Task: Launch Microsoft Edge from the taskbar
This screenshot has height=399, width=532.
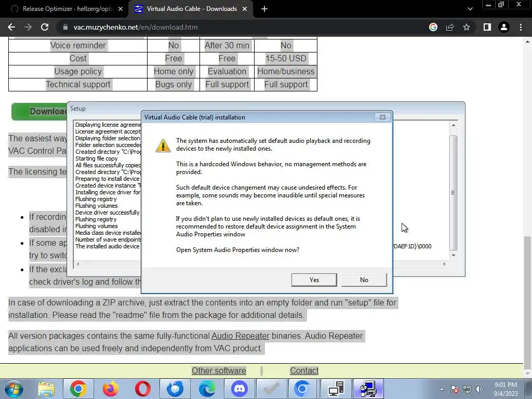Action: (207, 389)
